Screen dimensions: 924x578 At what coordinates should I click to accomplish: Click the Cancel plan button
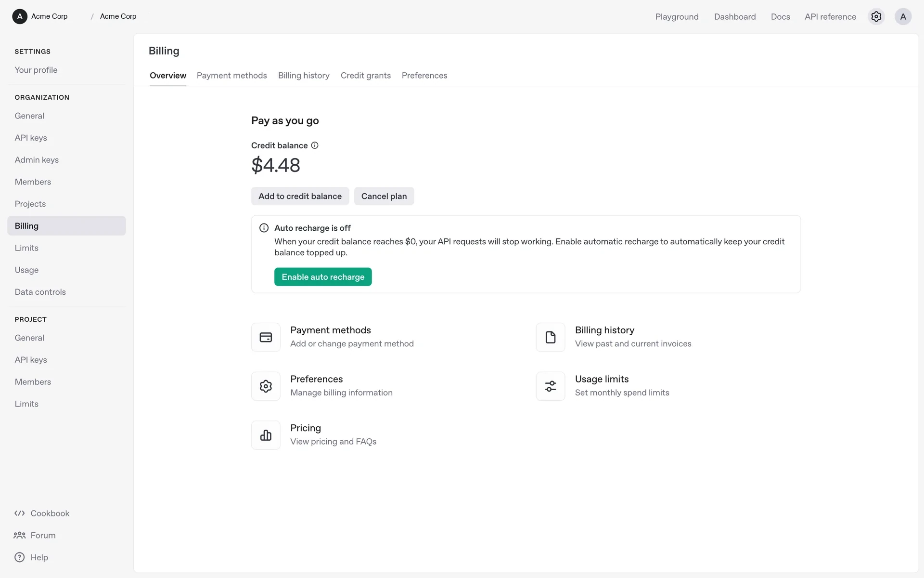(384, 196)
